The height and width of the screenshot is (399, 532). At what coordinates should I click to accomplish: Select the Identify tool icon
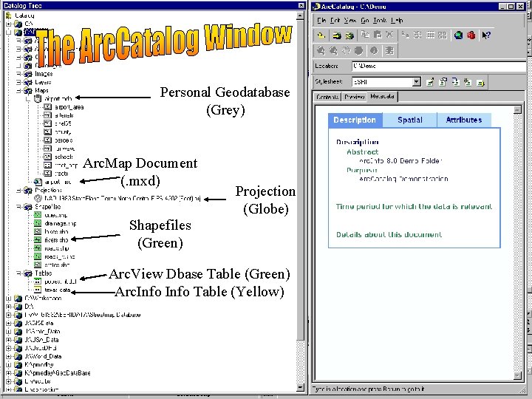click(x=374, y=50)
